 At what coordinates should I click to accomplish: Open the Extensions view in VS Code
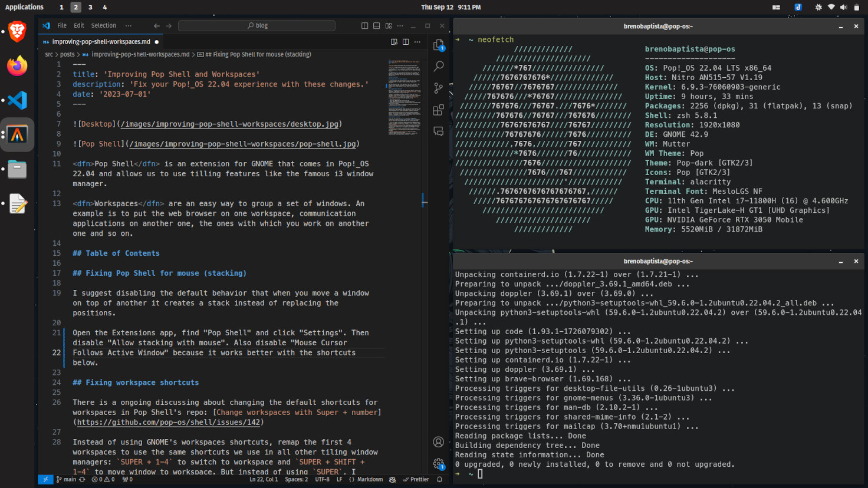pos(438,110)
